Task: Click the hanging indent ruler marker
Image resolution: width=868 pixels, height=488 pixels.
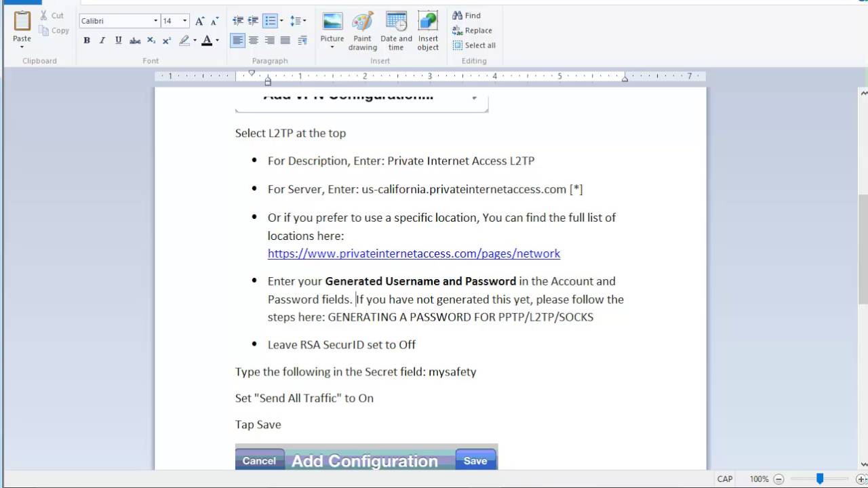Action: tap(268, 79)
